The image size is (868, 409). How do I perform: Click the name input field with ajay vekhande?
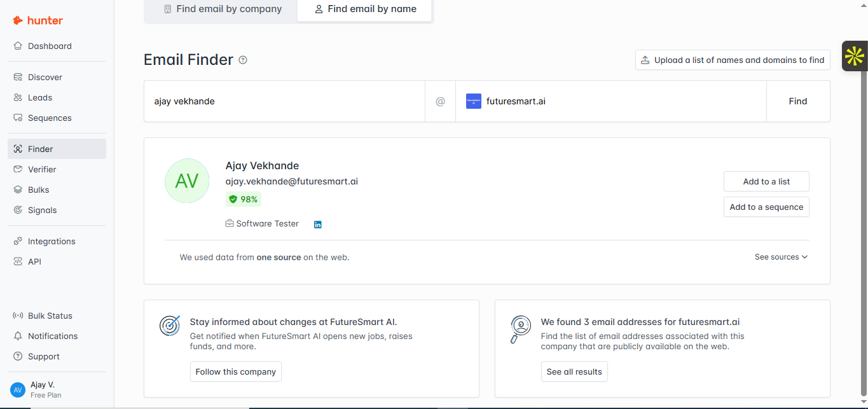tap(284, 101)
